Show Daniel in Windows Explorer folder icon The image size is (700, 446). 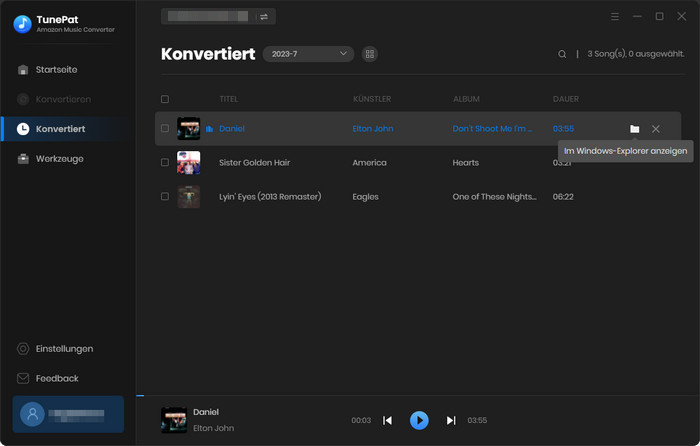coord(634,129)
